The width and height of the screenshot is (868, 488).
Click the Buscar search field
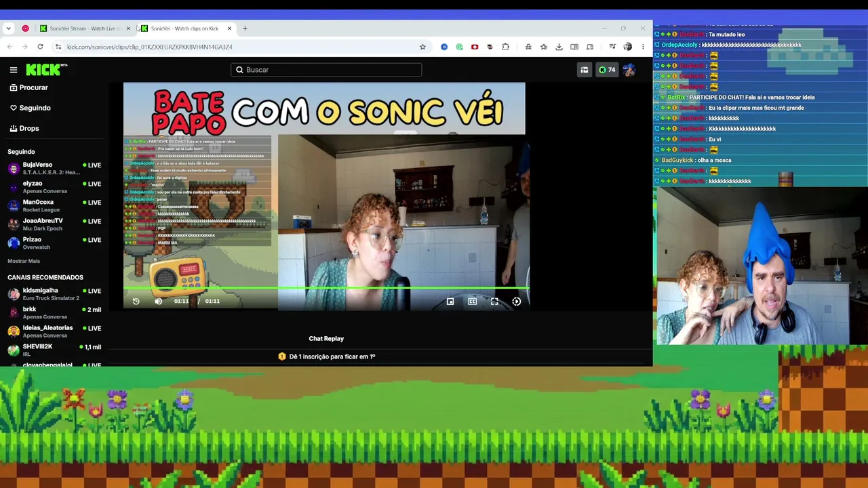pyautogui.click(x=326, y=70)
